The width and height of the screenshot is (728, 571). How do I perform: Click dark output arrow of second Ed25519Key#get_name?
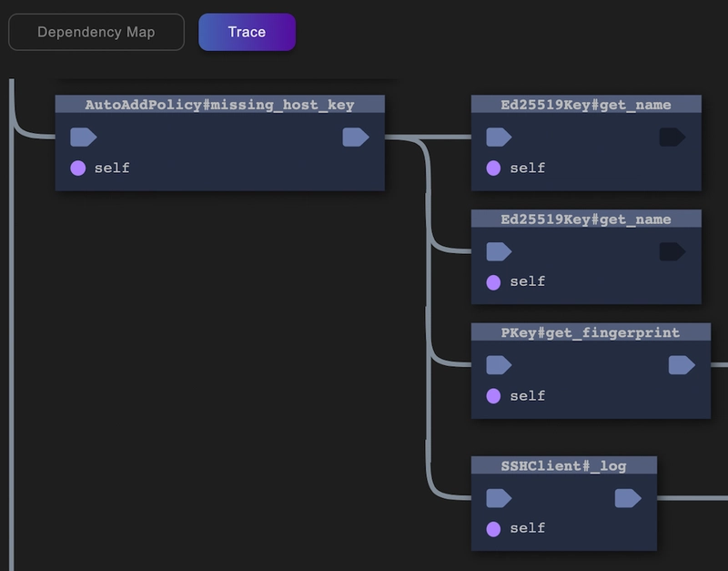[672, 252]
